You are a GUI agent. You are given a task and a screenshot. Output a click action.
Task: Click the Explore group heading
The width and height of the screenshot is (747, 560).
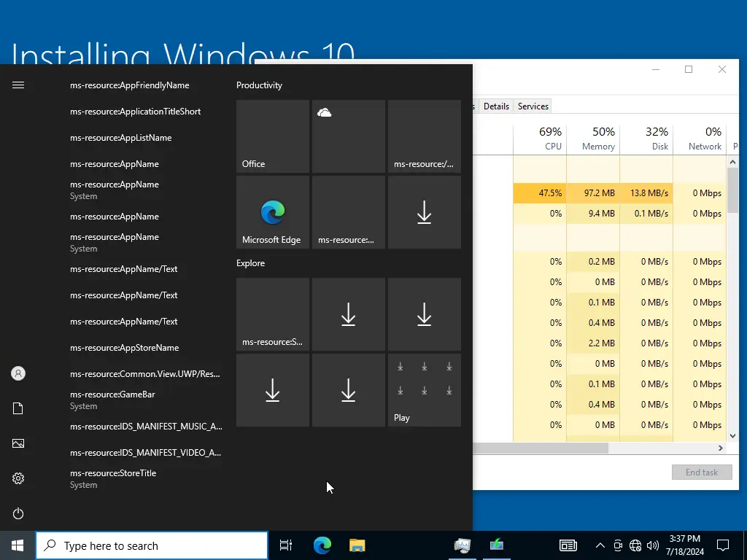[251, 263]
